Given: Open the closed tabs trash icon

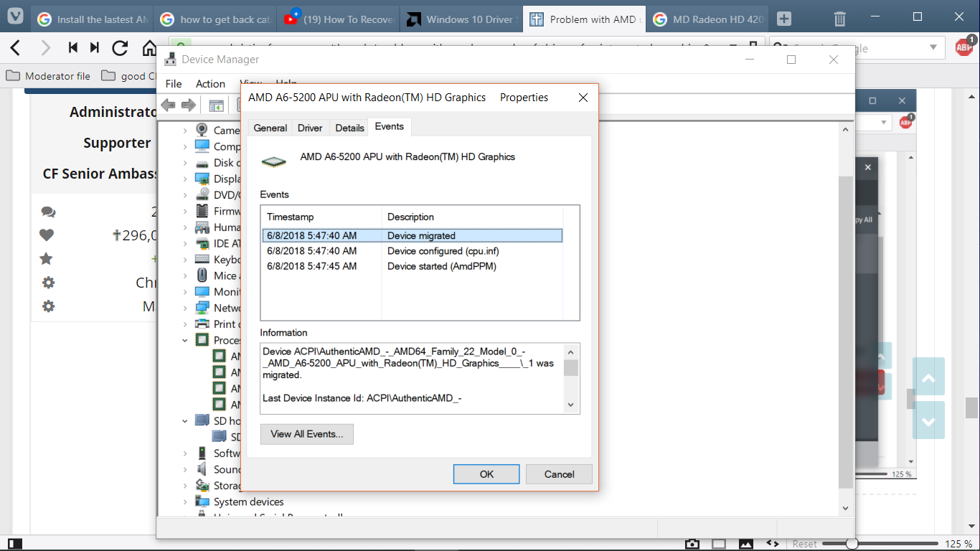Looking at the screenshot, I should (x=840, y=19).
